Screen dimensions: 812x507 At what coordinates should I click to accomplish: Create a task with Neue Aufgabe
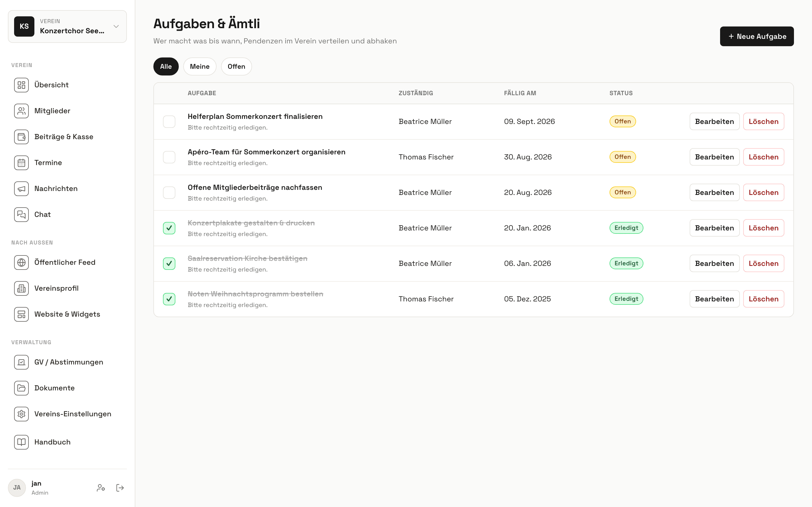click(x=757, y=36)
